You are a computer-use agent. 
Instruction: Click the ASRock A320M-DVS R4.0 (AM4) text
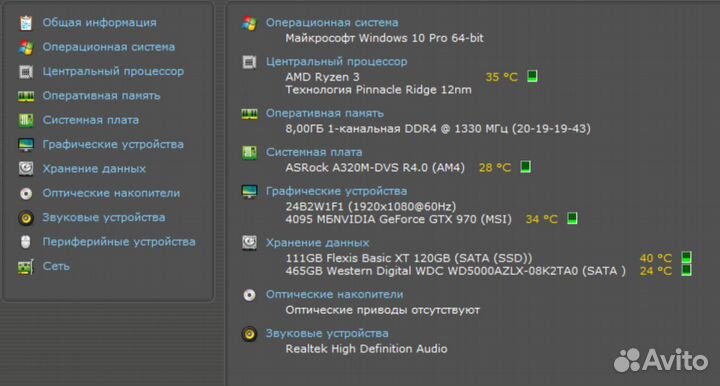[375, 168]
